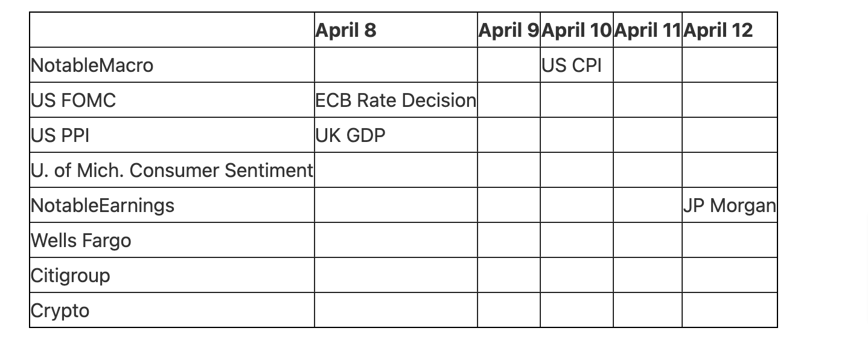
Task: Select empty Crypto cell under April 12
Action: click(x=729, y=311)
